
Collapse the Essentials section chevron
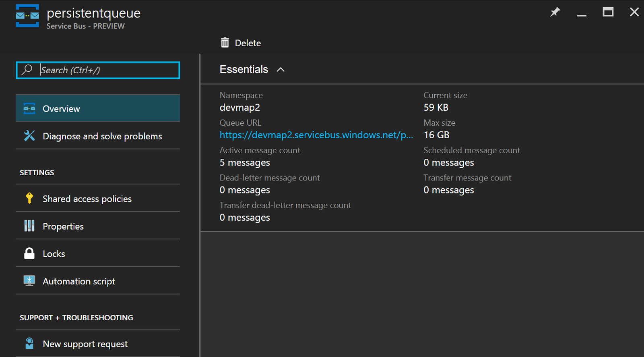(x=281, y=70)
